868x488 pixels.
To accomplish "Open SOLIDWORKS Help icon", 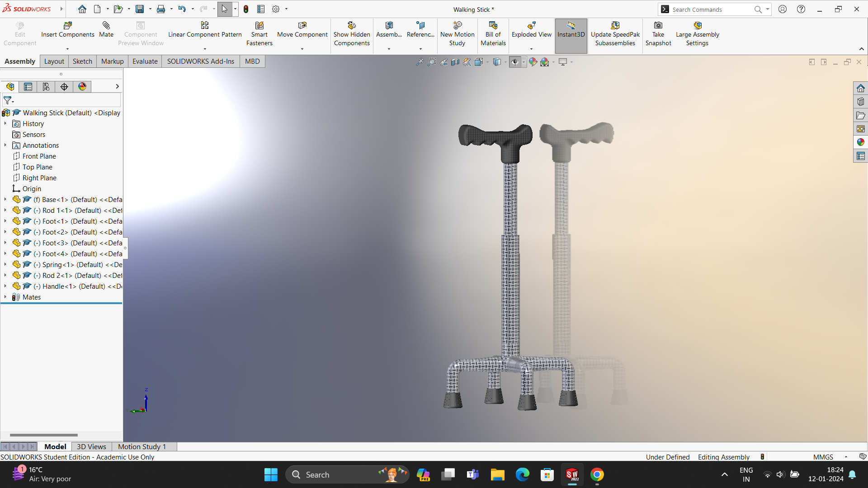I will click(801, 9).
